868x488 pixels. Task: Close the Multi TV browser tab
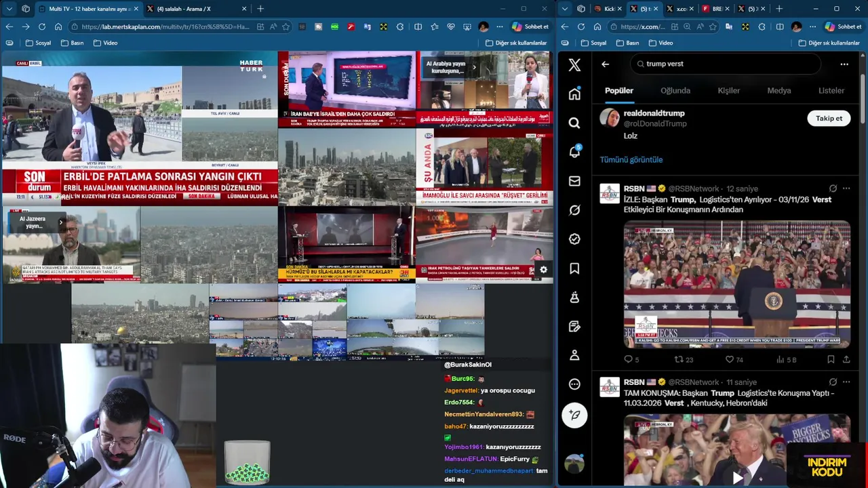tap(136, 9)
